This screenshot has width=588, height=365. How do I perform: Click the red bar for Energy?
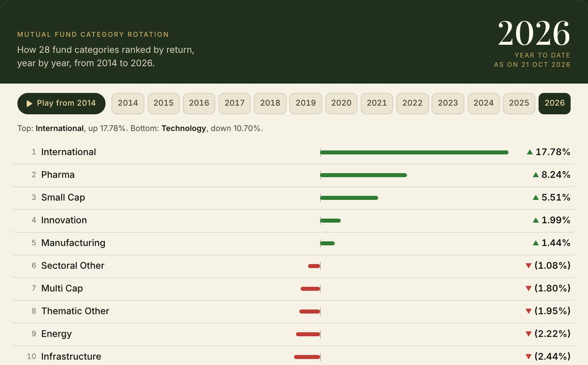click(x=308, y=334)
